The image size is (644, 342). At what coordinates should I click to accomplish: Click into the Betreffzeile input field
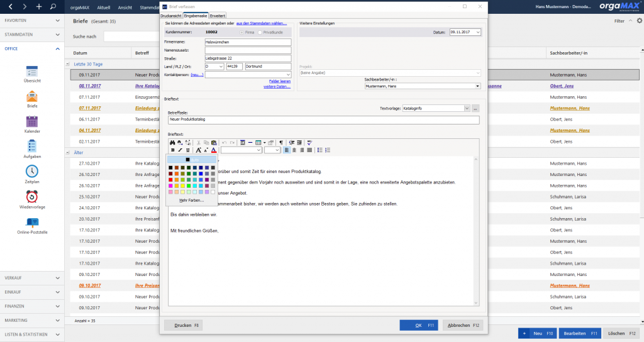click(x=324, y=119)
